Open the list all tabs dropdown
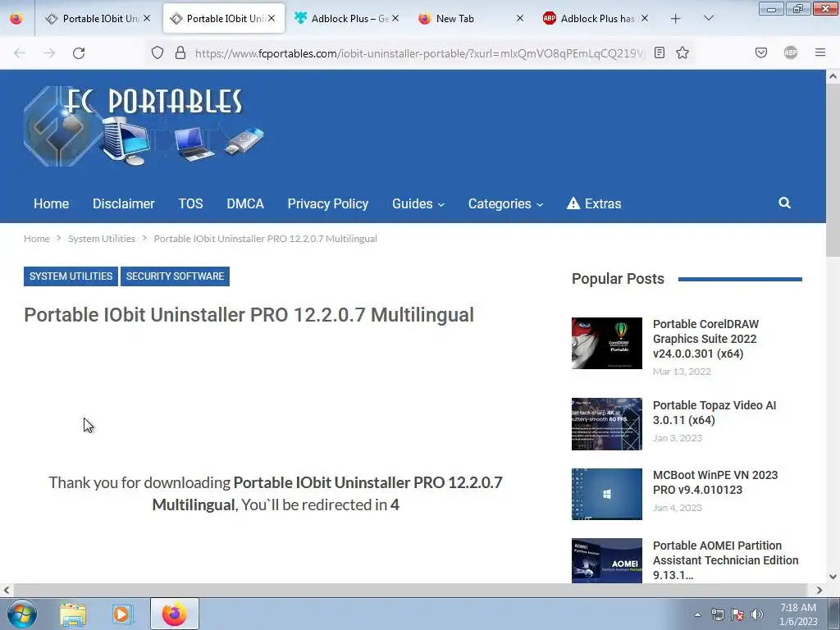 pyautogui.click(x=708, y=18)
